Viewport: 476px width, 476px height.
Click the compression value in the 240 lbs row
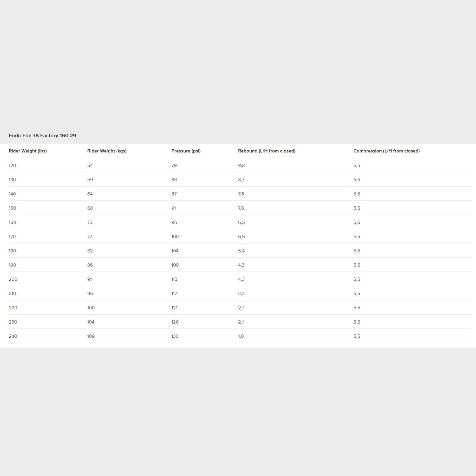[x=357, y=336]
